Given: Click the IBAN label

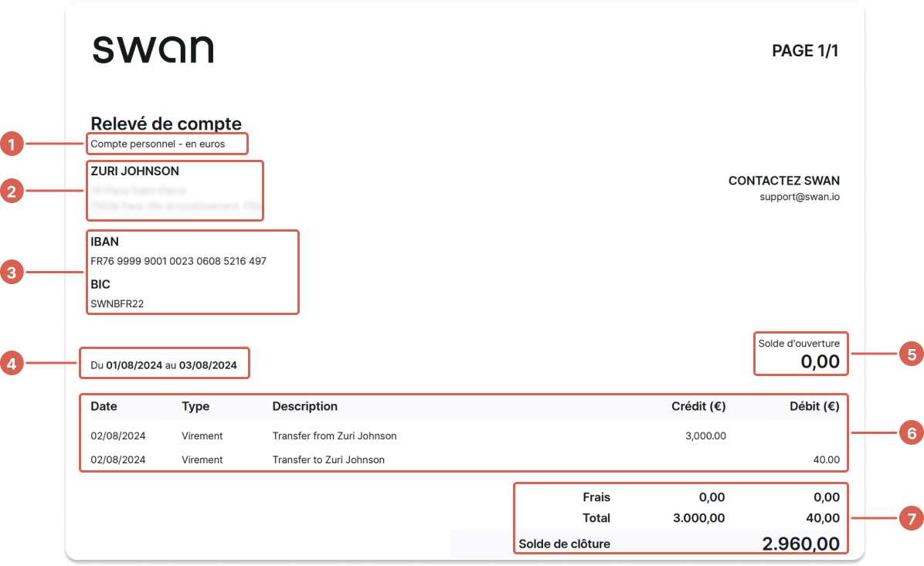Looking at the screenshot, I should click(105, 242).
